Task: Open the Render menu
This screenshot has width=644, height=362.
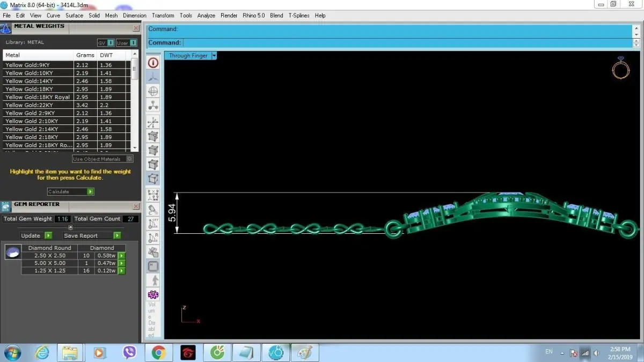Action: coord(229,16)
